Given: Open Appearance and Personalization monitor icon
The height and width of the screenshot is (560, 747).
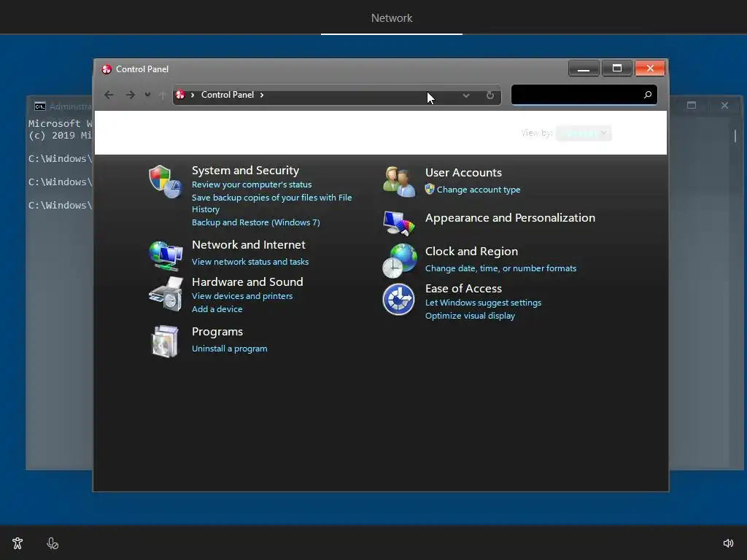Looking at the screenshot, I should coord(399,222).
